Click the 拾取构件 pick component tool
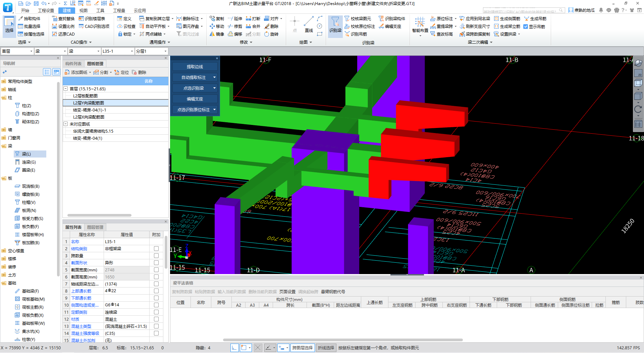644x353 pixels. point(29,18)
